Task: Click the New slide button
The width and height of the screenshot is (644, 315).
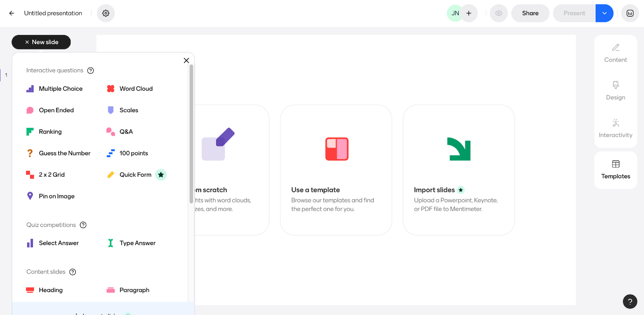Action: 41,42
